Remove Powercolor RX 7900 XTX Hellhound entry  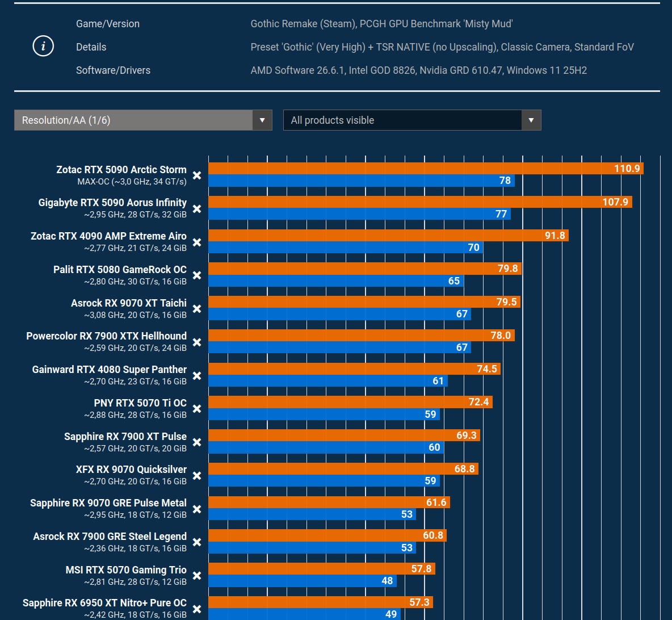click(197, 342)
